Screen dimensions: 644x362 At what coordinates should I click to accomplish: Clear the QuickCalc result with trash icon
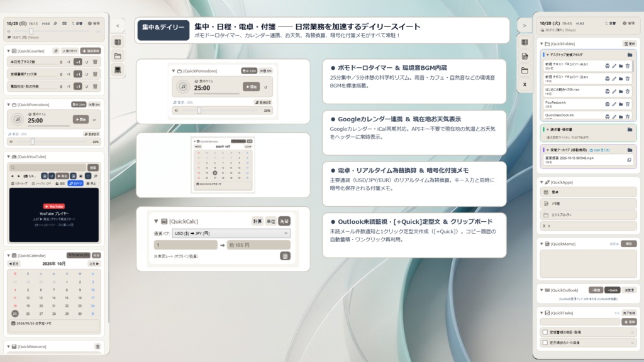(285, 256)
